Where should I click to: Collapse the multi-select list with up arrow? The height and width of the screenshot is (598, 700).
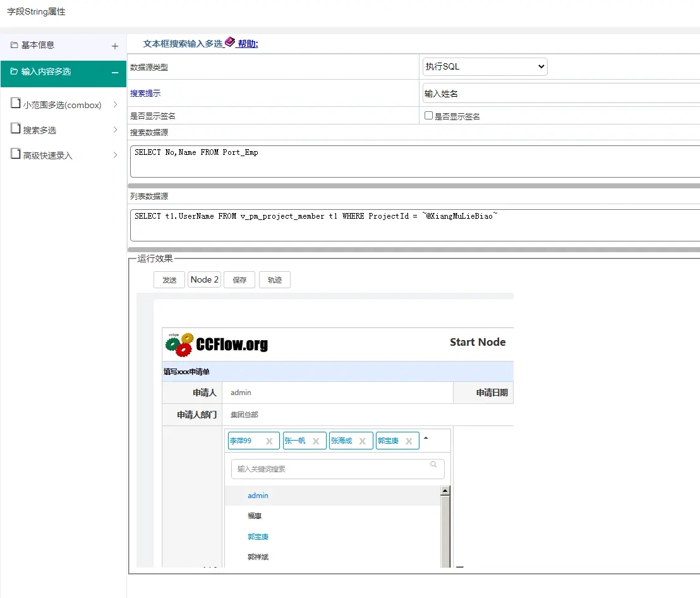(x=426, y=437)
